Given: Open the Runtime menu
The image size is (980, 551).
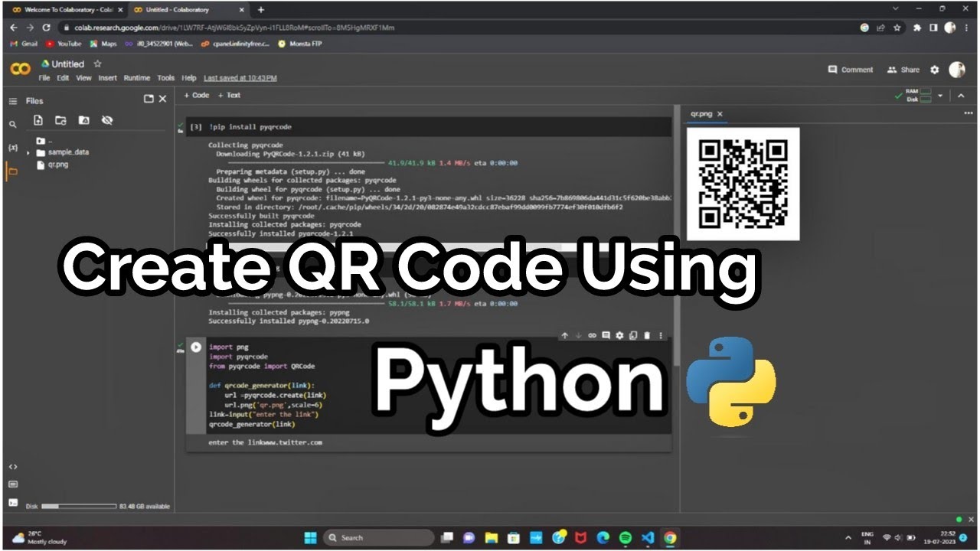Looking at the screenshot, I should 137,78.
